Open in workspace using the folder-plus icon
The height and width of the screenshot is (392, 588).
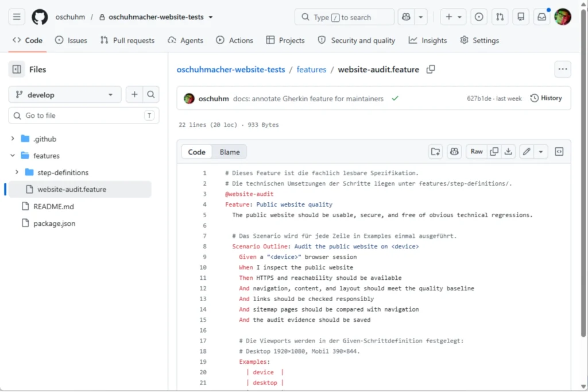pos(435,152)
